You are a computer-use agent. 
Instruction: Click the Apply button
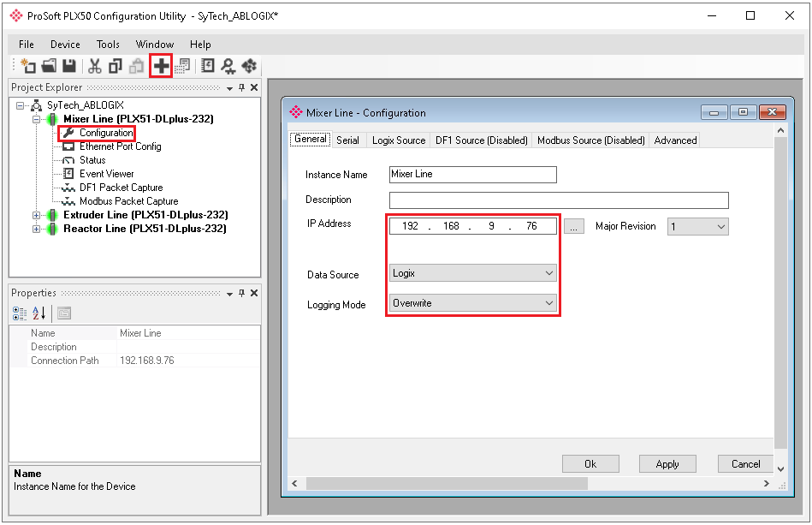pos(667,464)
